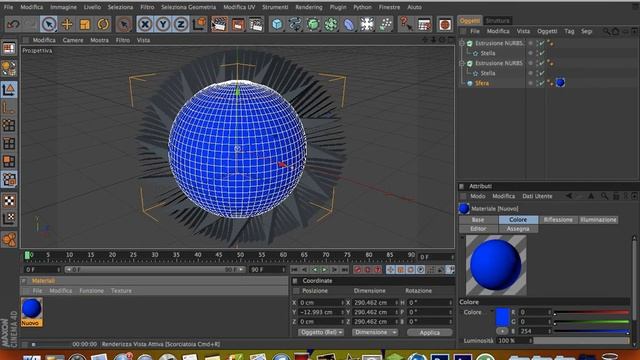Toggle enable checkmark of second Estrusione NURBS
The width and height of the screenshot is (640, 360).
pyautogui.click(x=541, y=63)
